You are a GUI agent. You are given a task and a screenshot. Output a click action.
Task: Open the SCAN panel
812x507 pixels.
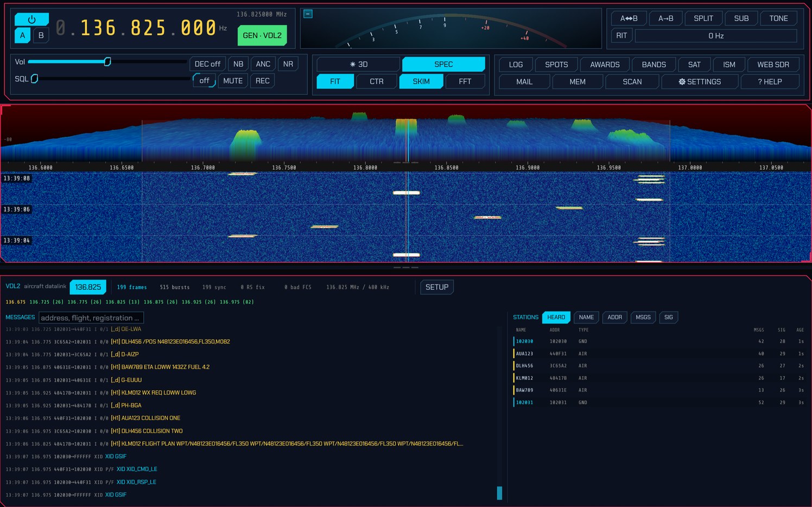pos(632,81)
